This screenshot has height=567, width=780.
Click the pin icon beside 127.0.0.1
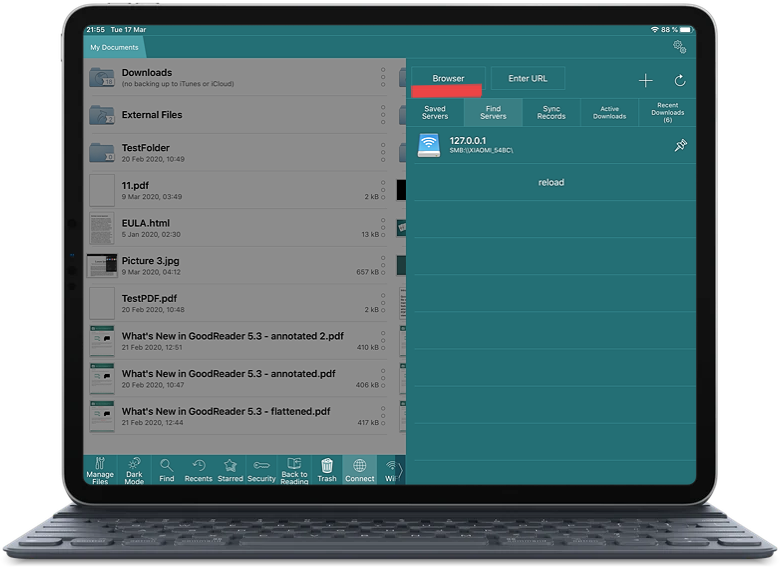pos(680,145)
